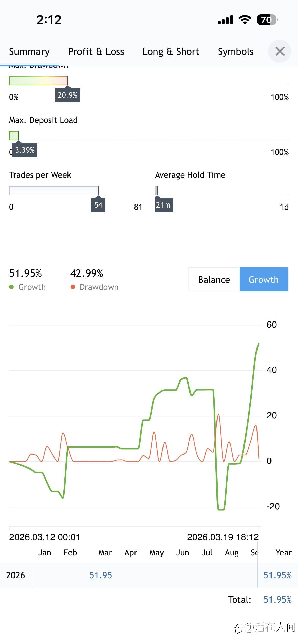298x644 pixels.
Task: Tap the green Growth legend dot
Action: (x=11, y=287)
